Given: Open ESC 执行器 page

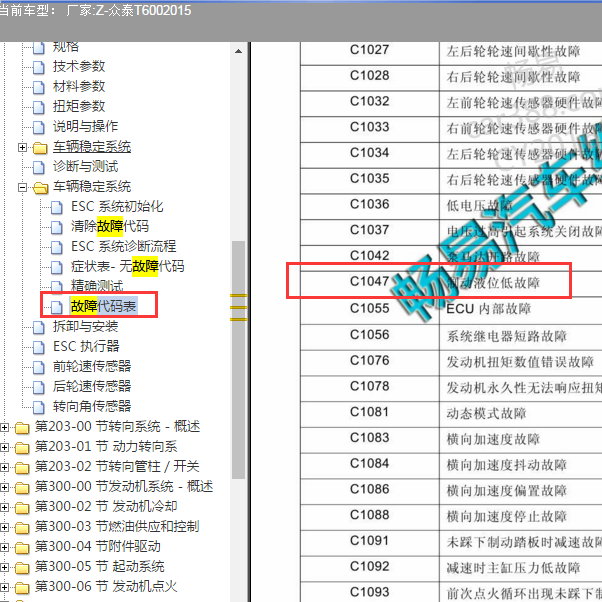Looking at the screenshot, I should tap(86, 347).
